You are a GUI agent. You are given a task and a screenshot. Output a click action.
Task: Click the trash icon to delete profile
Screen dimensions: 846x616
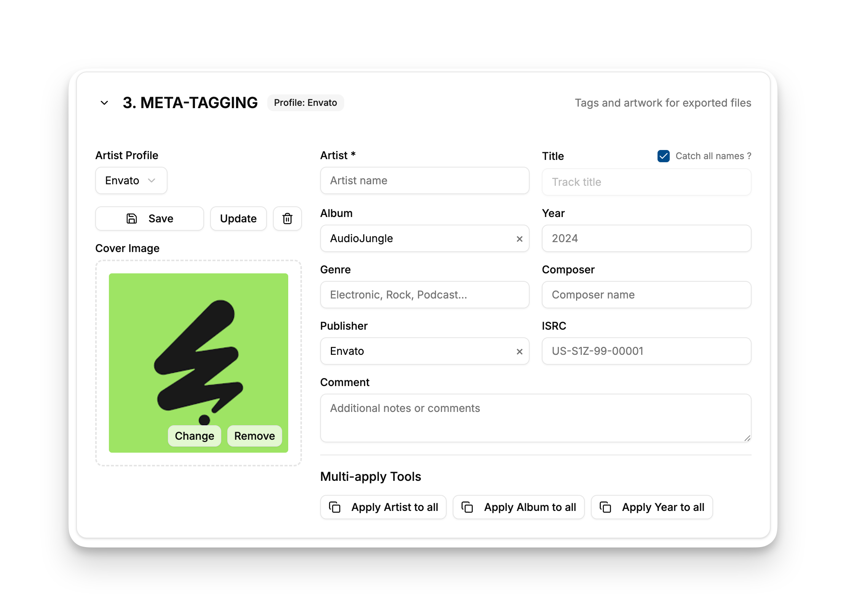[287, 219]
